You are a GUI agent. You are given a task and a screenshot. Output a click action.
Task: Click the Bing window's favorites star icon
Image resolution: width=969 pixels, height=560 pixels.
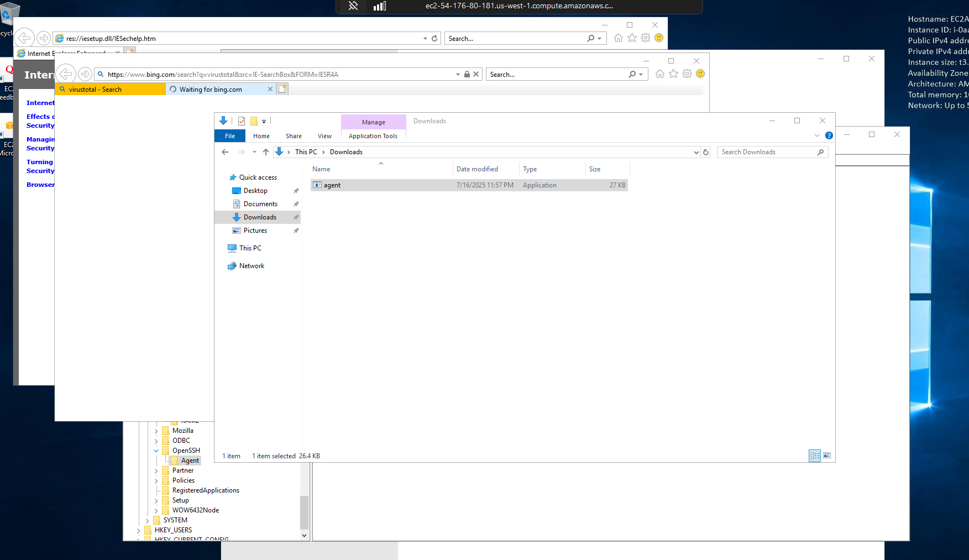[673, 74]
